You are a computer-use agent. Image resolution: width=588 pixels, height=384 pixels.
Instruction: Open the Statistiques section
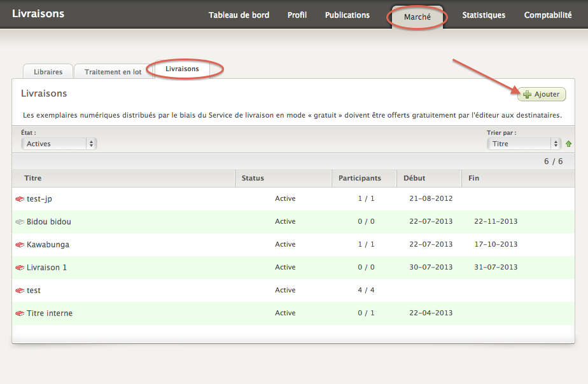click(x=484, y=15)
